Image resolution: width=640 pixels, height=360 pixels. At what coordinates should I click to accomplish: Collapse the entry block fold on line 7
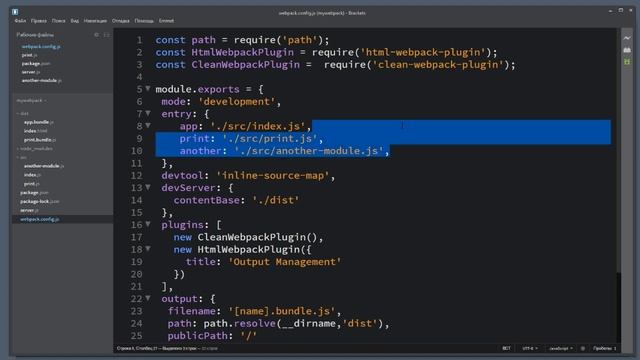pos(148,113)
